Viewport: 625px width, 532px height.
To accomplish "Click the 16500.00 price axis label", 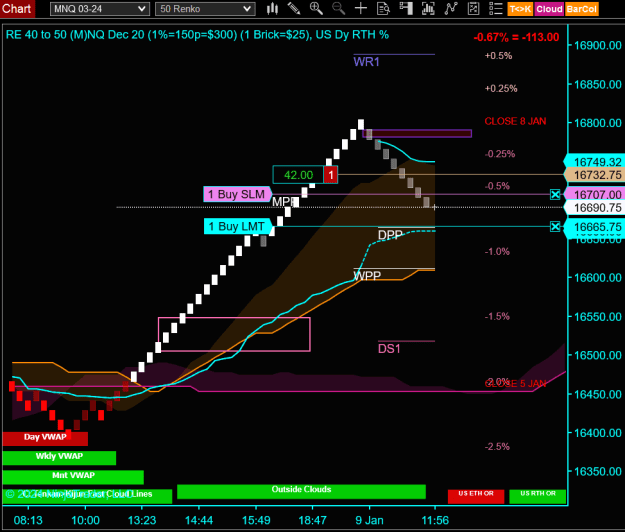I will (597, 355).
